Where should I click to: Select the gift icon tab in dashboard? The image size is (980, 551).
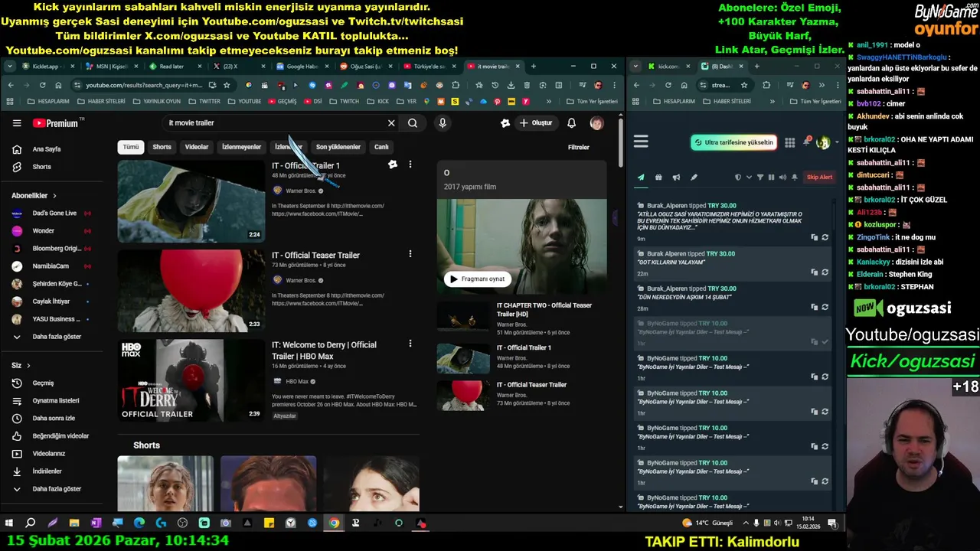[658, 178]
